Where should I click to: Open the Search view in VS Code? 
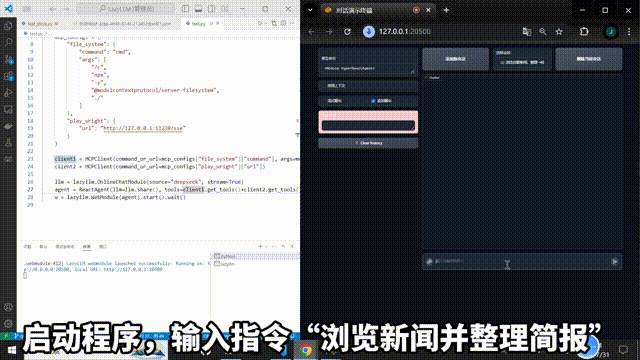[8, 42]
